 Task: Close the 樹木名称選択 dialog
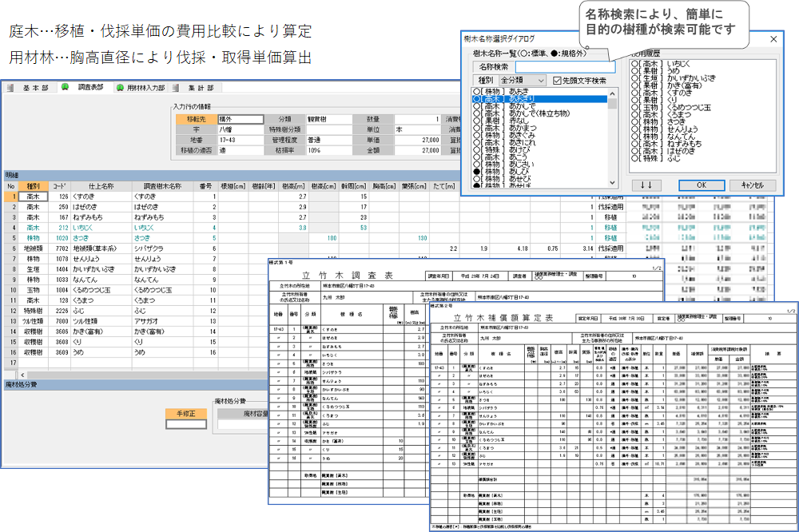(x=773, y=38)
